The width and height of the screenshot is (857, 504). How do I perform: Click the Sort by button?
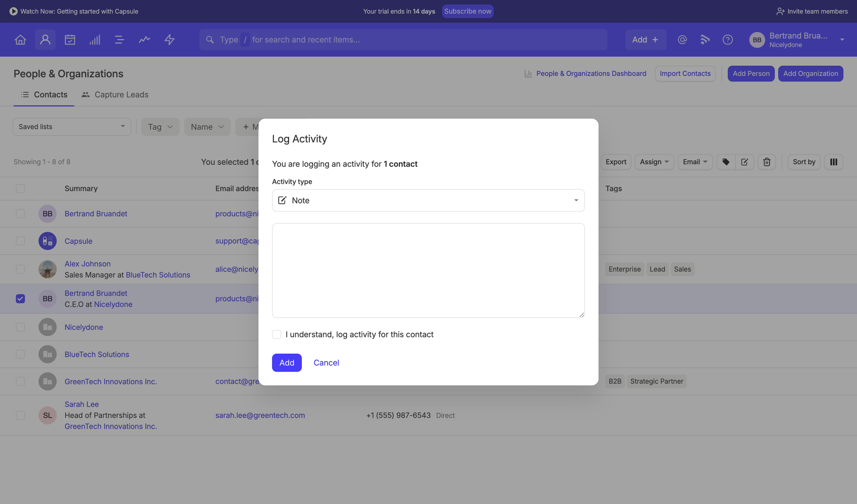pos(804,162)
